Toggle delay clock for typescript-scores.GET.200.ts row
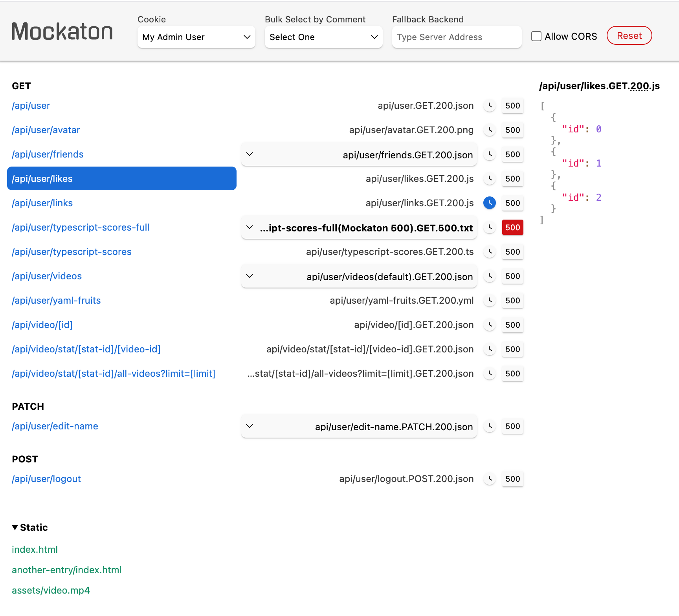This screenshot has width=679, height=616. coord(490,252)
